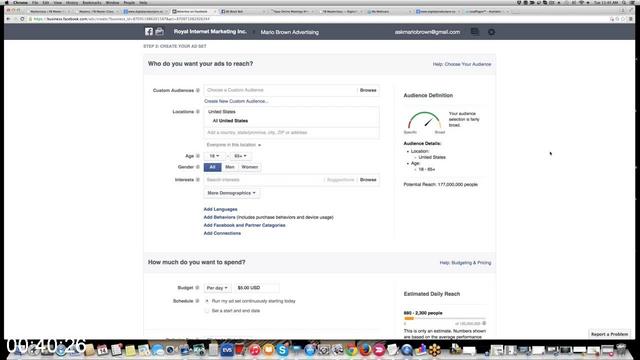Open the Bookmarks menu
This screenshot has height=360, width=640.
[92, 2]
